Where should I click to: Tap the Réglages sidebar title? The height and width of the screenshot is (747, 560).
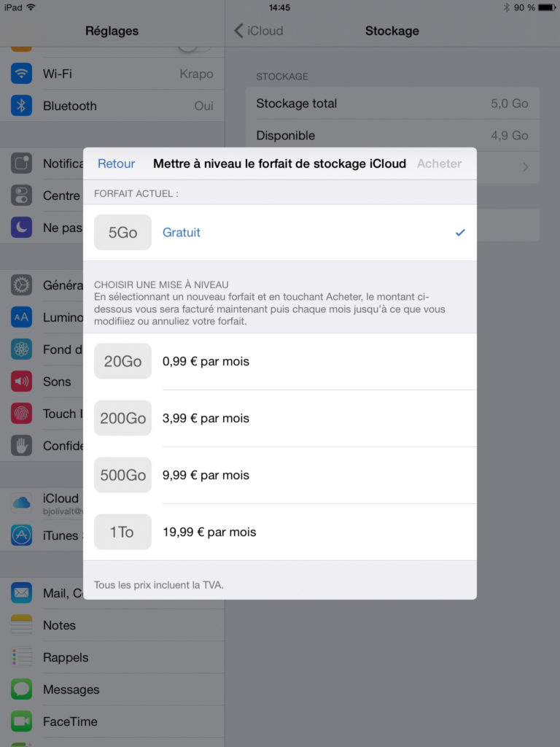tap(112, 31)
